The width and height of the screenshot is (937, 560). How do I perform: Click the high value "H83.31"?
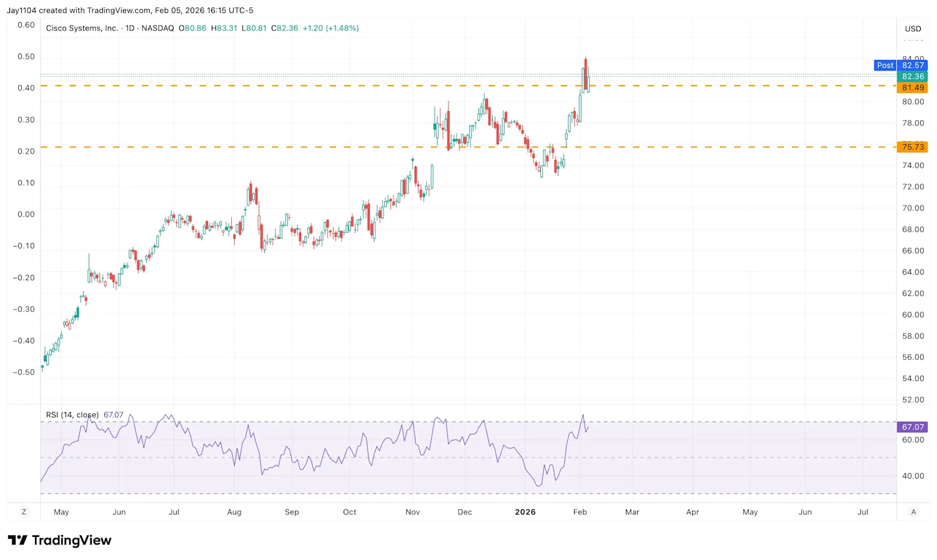[224, 28]
